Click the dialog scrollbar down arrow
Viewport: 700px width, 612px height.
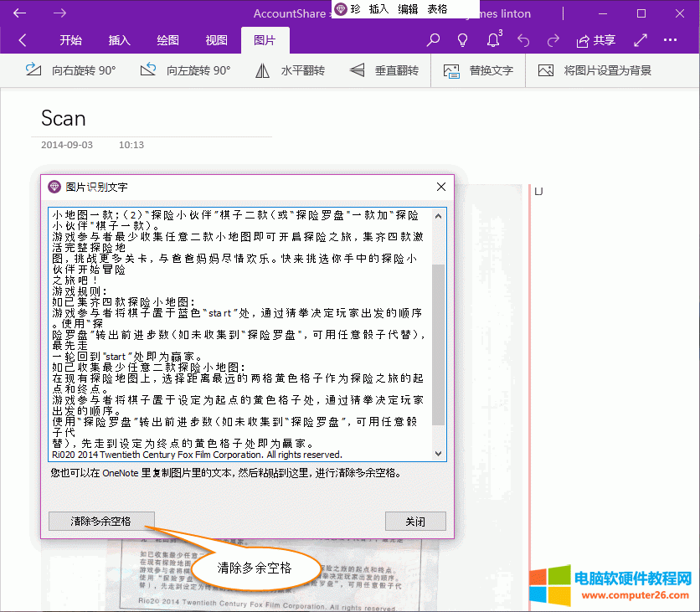437,453
